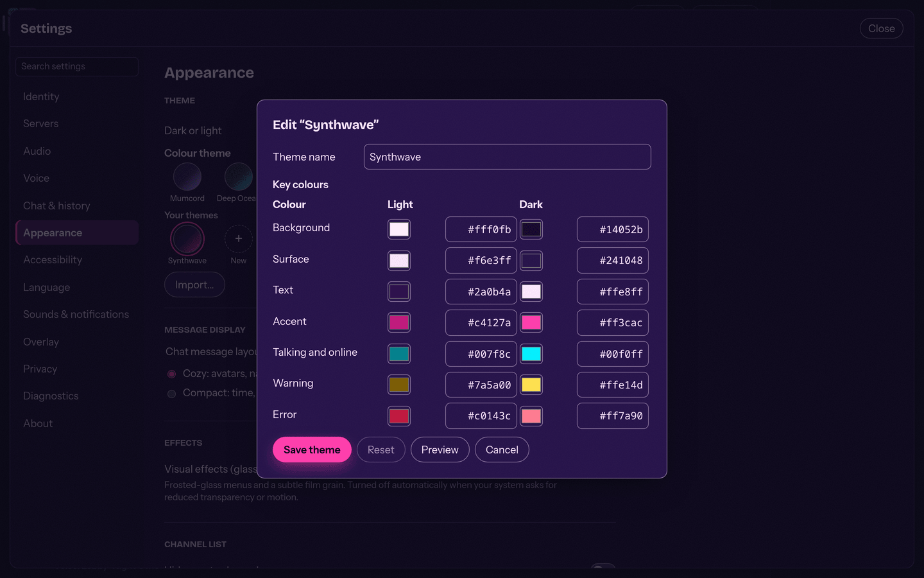Click the Search settings field
The height and width of the screenshot is (578, 924).
point(77,67)
